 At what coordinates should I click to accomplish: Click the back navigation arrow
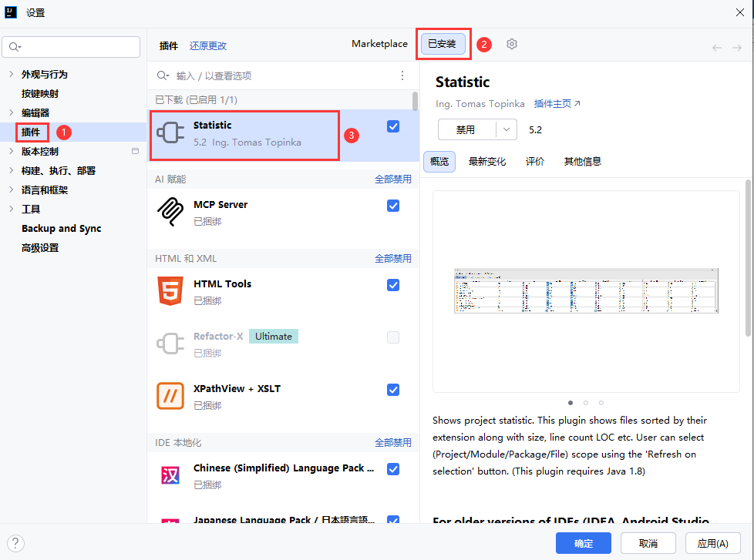(x=717, y=48)
